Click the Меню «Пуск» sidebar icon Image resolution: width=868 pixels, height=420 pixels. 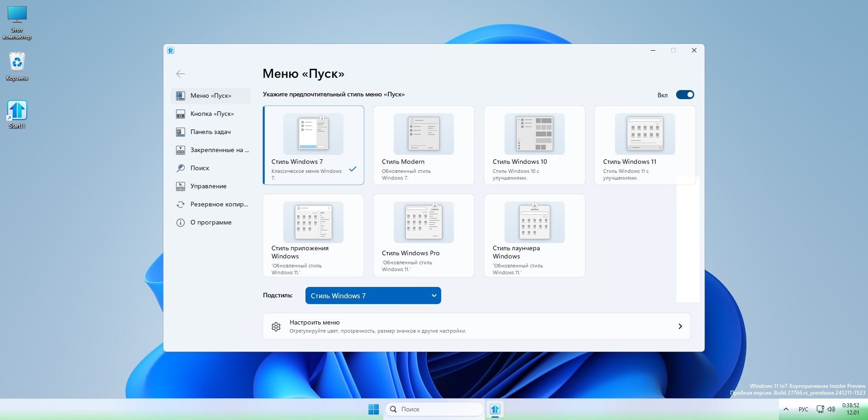[x=180, y=95]
